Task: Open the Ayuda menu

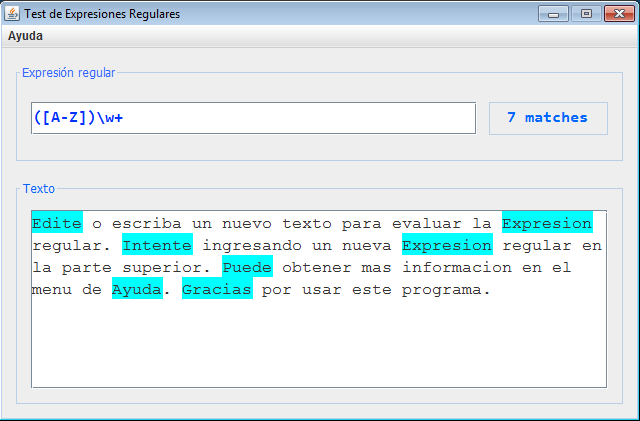Action: tap(25, 36)
